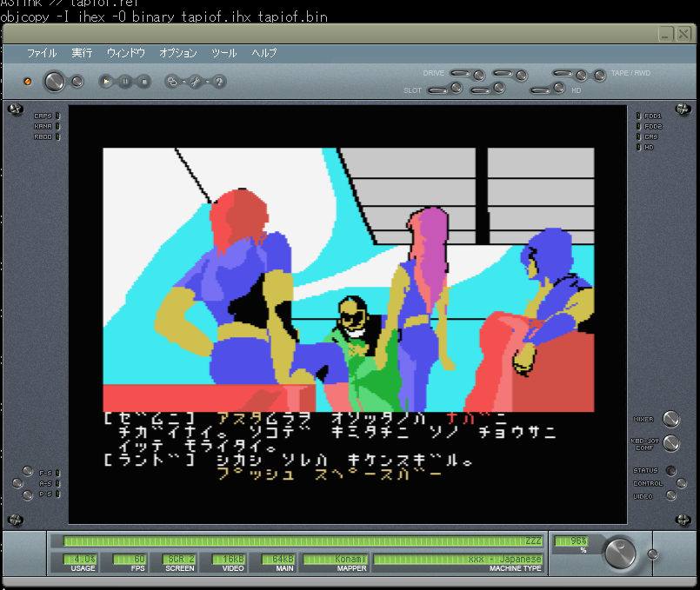Toggle the A-S switch knob
700x590 pixels.
(17, 483)
